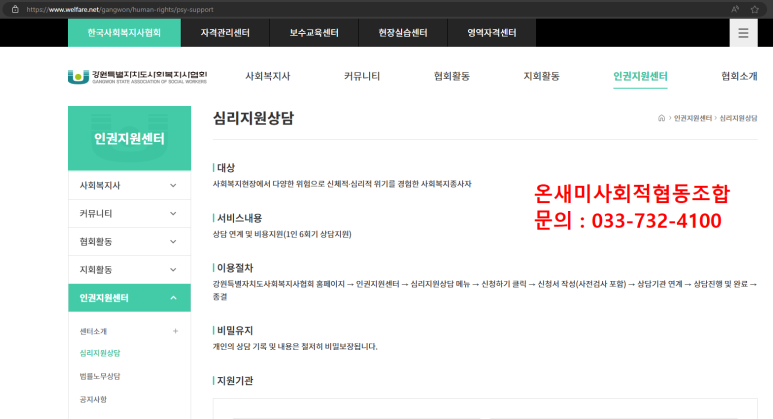Open the hamburger menu icon
This screenshot has height=419, width=773.
pos(743,33)
